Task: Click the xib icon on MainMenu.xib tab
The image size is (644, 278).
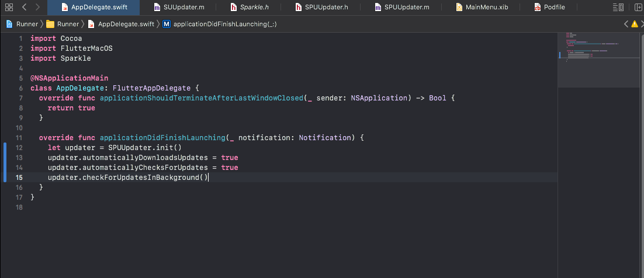Action: coord(459,8)
